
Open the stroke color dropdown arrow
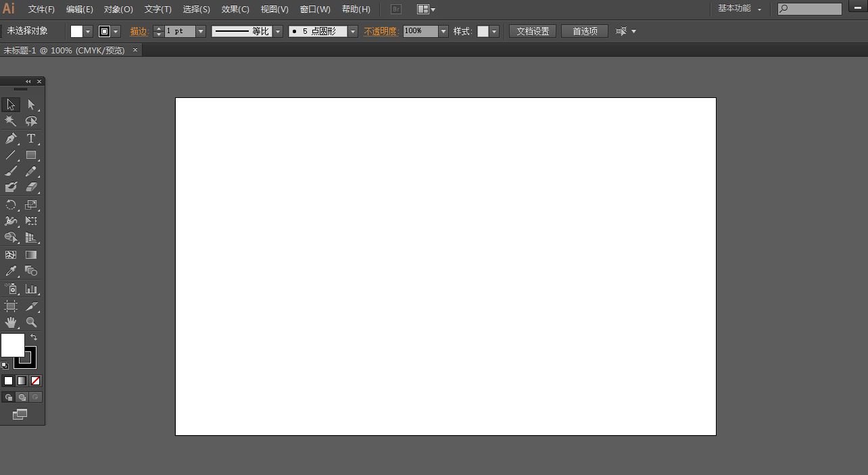click(x=116, y=32)
